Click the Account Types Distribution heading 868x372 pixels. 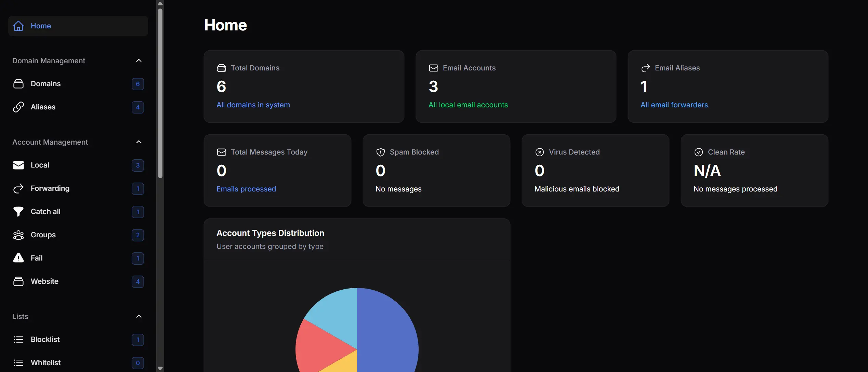click(x=270, y=233)
